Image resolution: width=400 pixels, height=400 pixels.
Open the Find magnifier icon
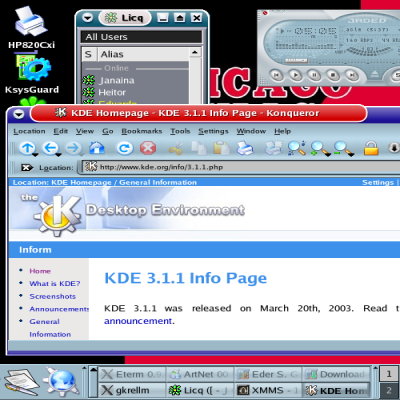coord(297,148)
